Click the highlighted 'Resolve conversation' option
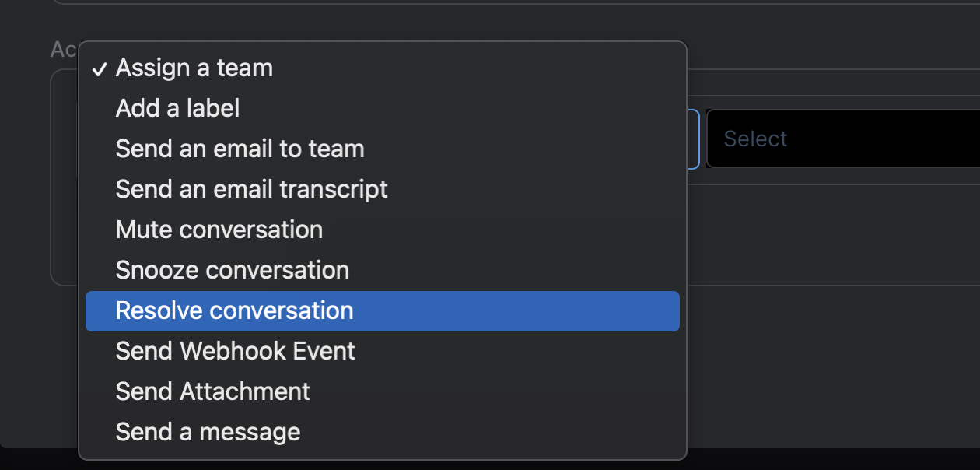This screenshot has height=470, width=980. pyautogui.click(x=234, y=310)
